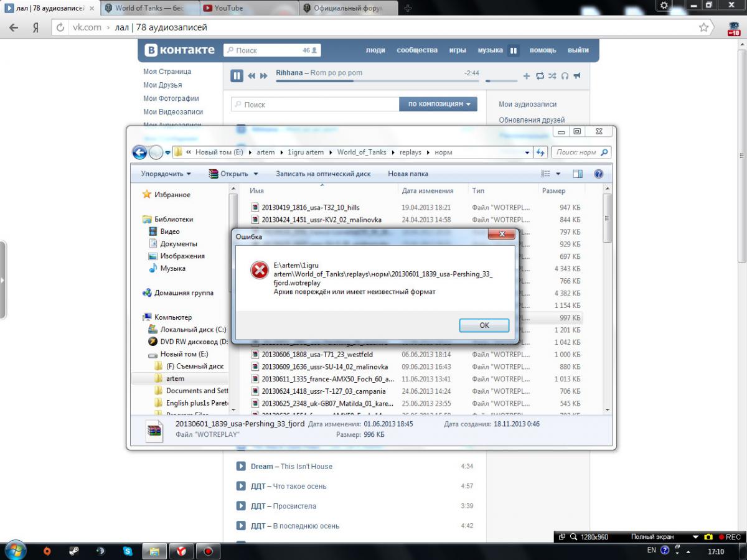Go back in the browser
Image resolution: width=747 pixels, height=560 pixels.
click(x=14, y=28)
